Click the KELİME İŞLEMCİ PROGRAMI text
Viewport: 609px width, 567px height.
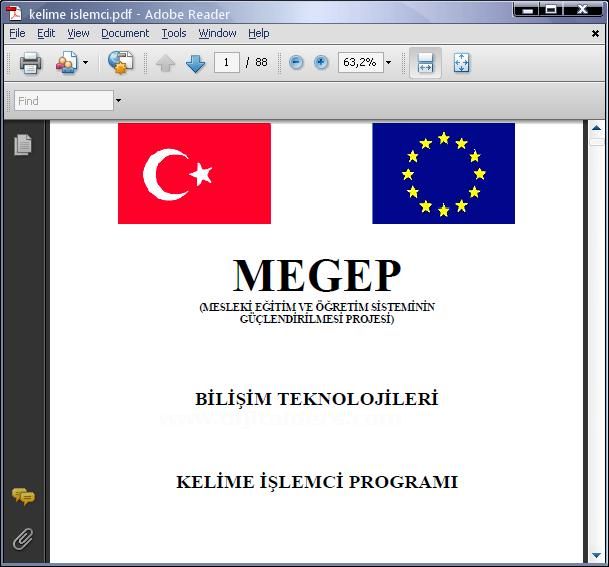coord(317,482)
